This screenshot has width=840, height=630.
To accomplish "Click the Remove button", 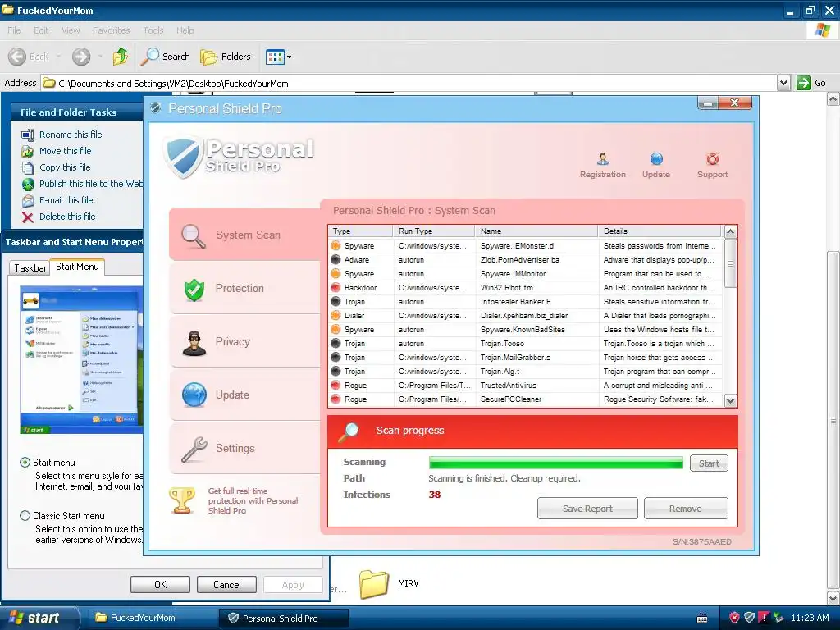I will [x=686, y=509].
